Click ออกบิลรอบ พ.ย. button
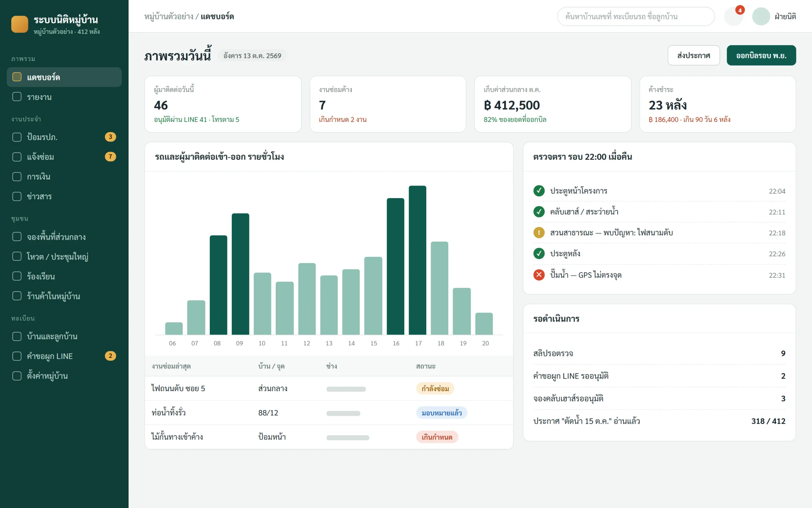This screenshot has width=812, height=508. click(x=761, y=55)
